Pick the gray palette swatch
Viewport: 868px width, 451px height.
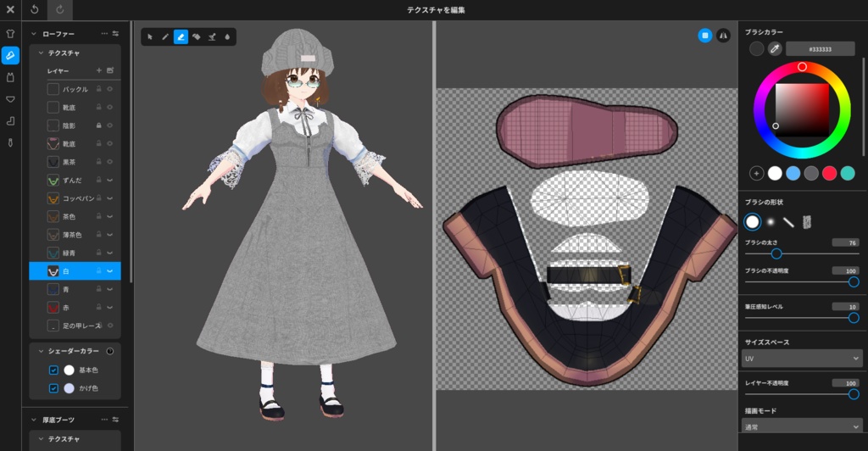811,173
